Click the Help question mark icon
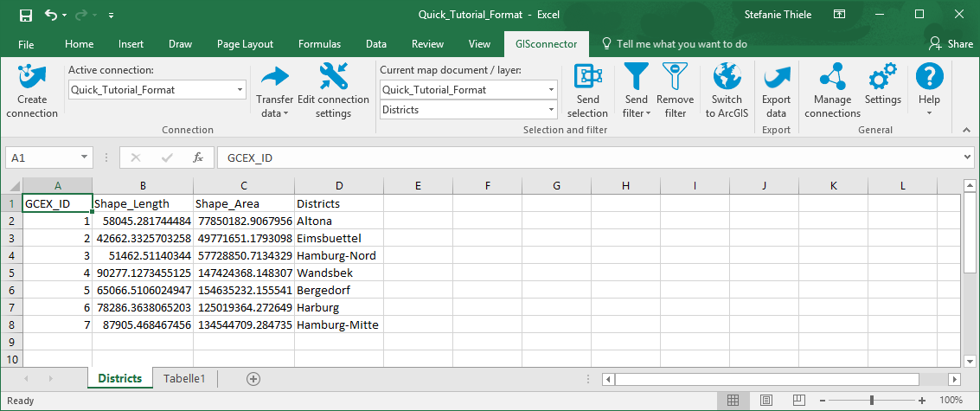The image size is (980, 411). (929, 75)
